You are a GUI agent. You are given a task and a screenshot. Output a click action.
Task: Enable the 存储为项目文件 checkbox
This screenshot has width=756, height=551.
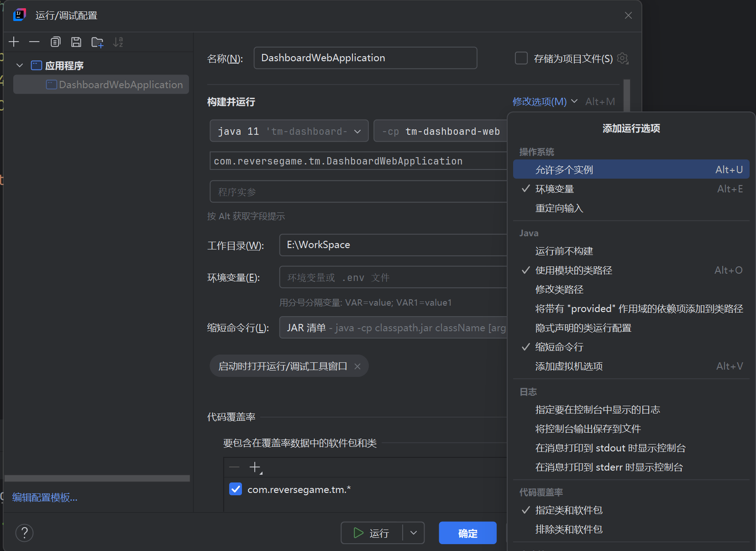[520, 58]
